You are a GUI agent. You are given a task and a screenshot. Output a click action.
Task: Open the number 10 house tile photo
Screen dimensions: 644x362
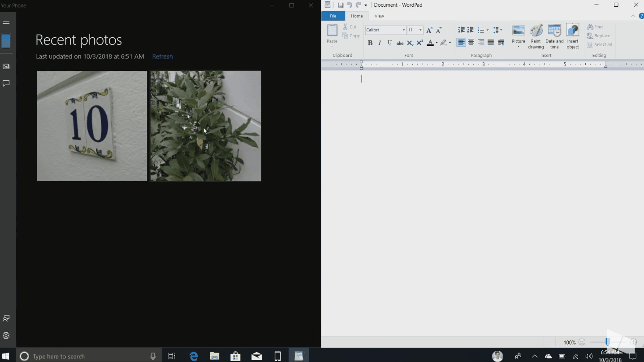(92, 126)
